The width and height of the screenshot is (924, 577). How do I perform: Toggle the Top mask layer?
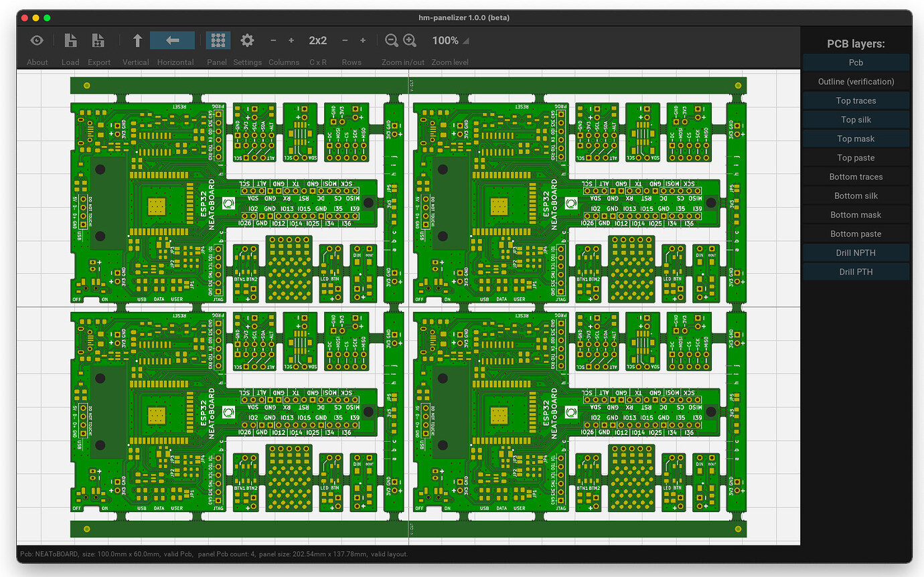[x=856, y=139]
